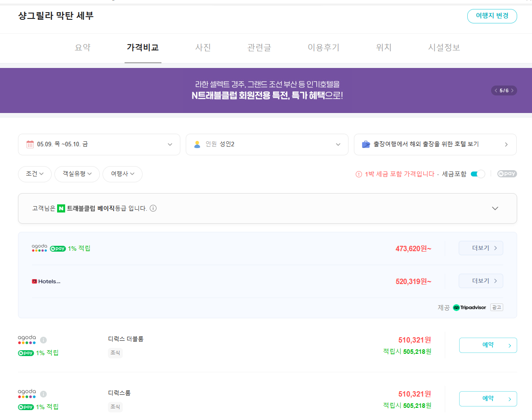Click the info icon next to 트래블클럽 베이직등급
The height and width of the screenshot is (420, 532).
pos(153,208)
